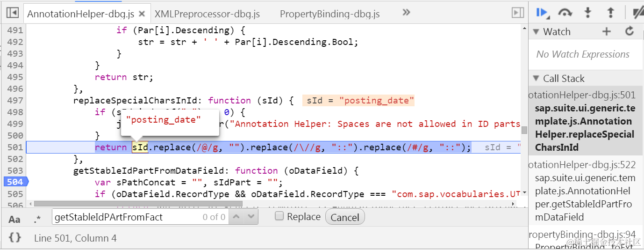Switch to XMLPreprocessor-dbg.js tab

point(207,14)
